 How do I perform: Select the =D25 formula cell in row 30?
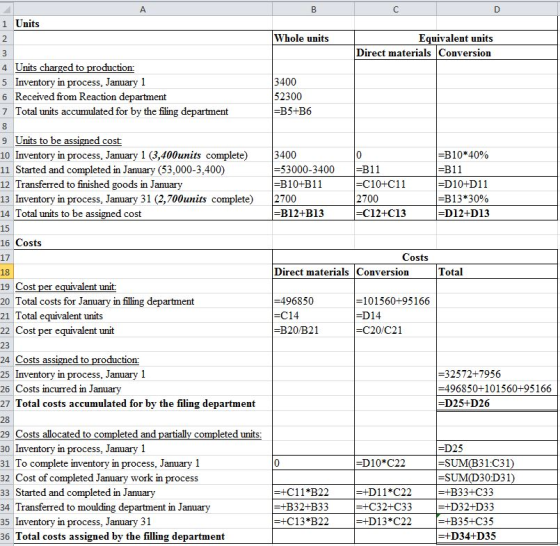click(x=497, y=449)
